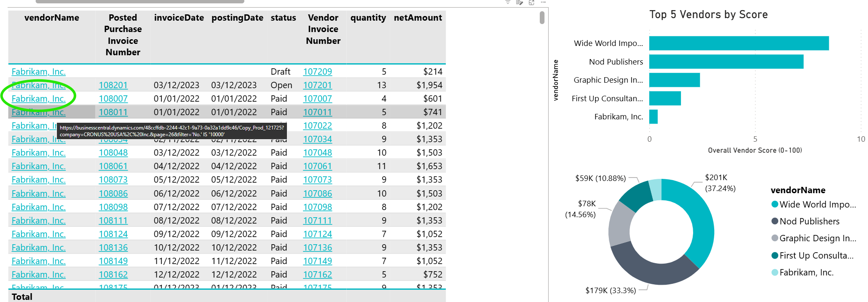Open focus mode for the table visual
Screen dimensions: 868x302
(x=532, y=2)
